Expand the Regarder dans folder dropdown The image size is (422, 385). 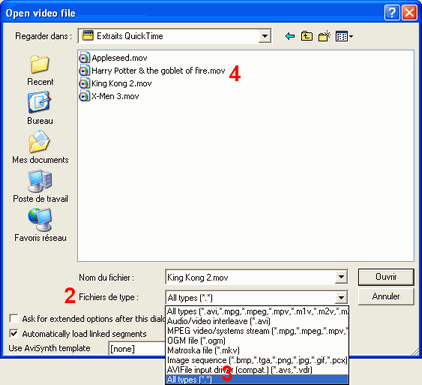pos(265,36)
